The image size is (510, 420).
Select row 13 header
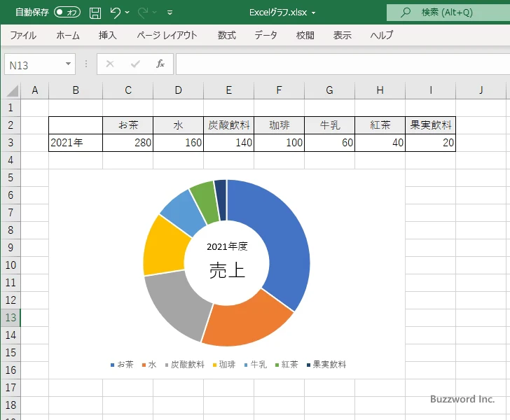pyautogui.click(x=11, y=317)
